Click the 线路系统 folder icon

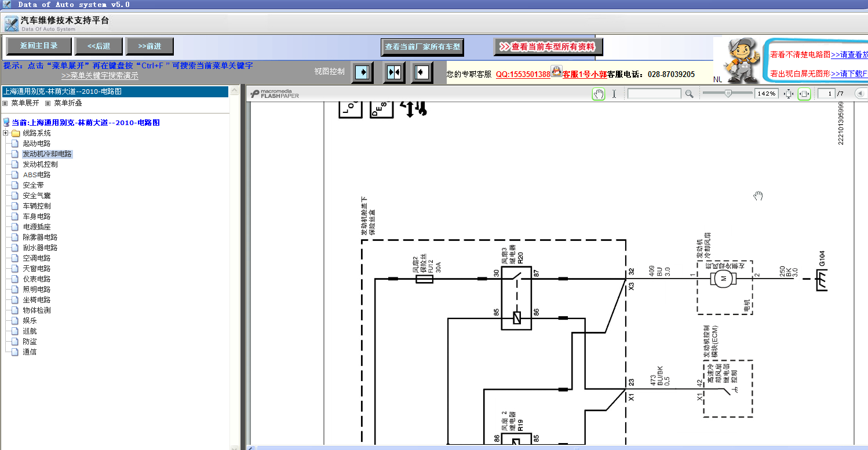coord(16,133)
